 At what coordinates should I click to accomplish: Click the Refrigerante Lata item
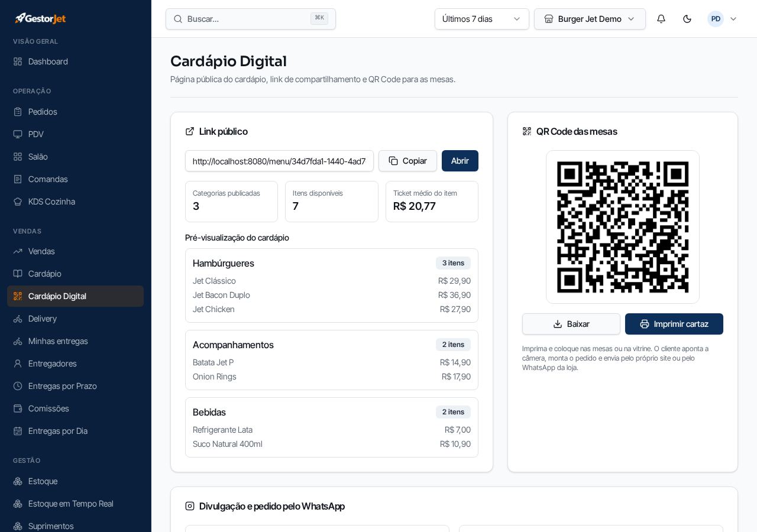[332, 430]
